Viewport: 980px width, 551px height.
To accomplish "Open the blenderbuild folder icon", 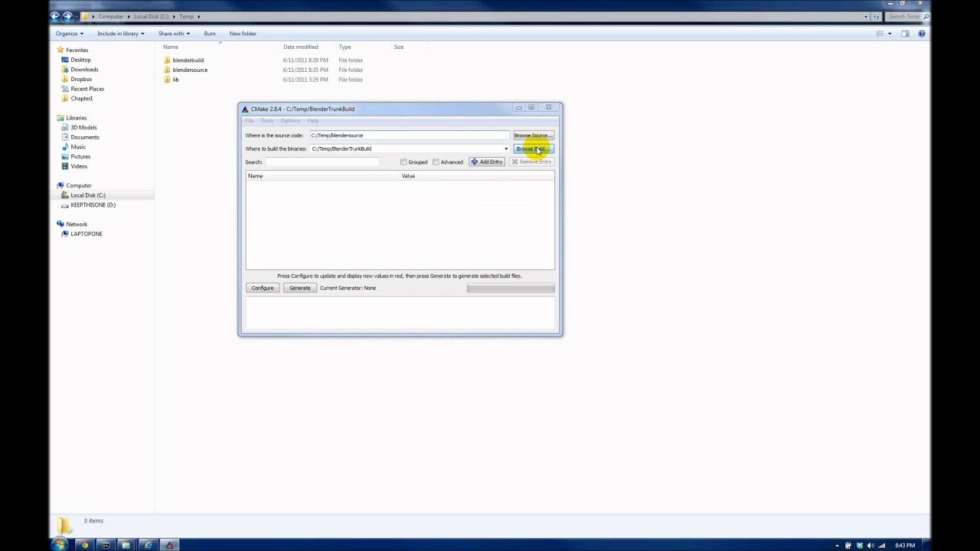I will [168, 60].
